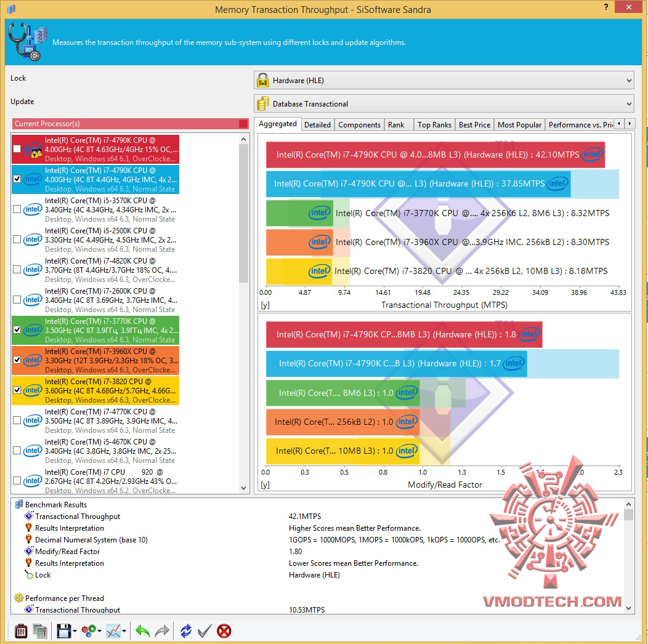Click the results panel scroll-down arrow
The image size is (648, 644).
(x=628, y=608)
